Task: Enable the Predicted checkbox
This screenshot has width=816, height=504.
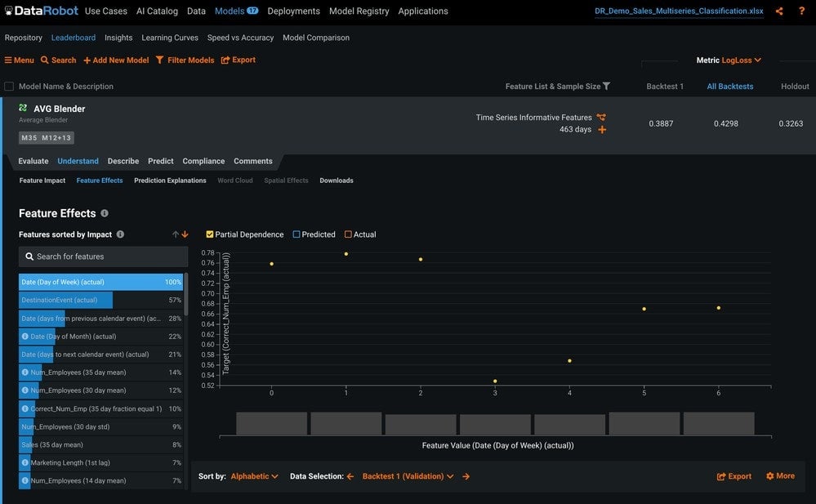Action: click(297, 234)
